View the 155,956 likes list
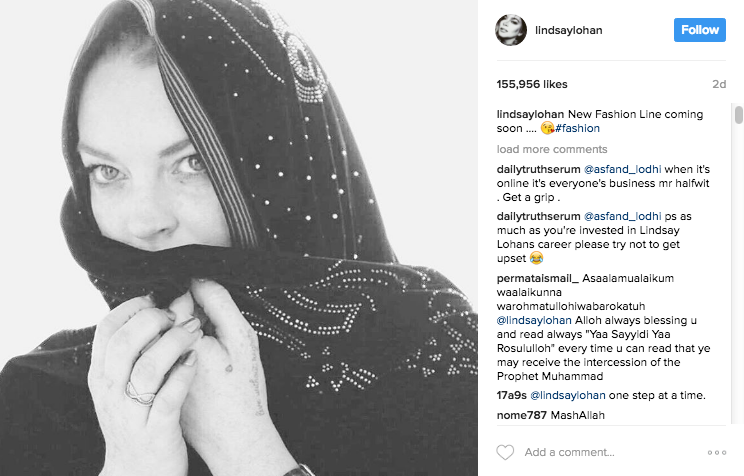The image size is (744, 476). click(532, 84)
